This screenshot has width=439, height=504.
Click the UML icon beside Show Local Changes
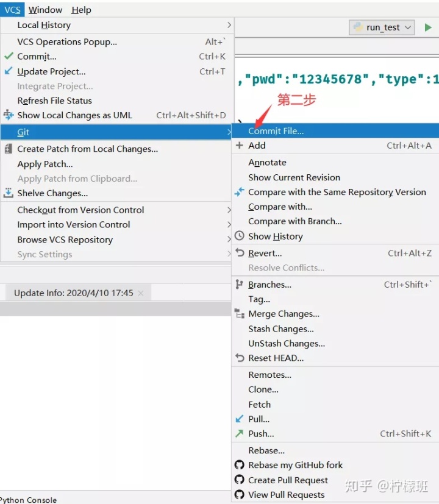pyautogui.click(x=9, y=115)
